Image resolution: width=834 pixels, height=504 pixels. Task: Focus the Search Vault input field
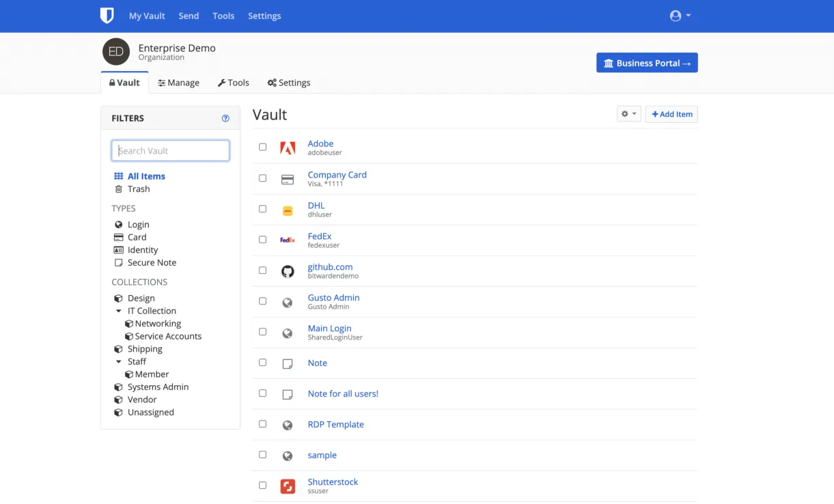click(x=170, y=151)
